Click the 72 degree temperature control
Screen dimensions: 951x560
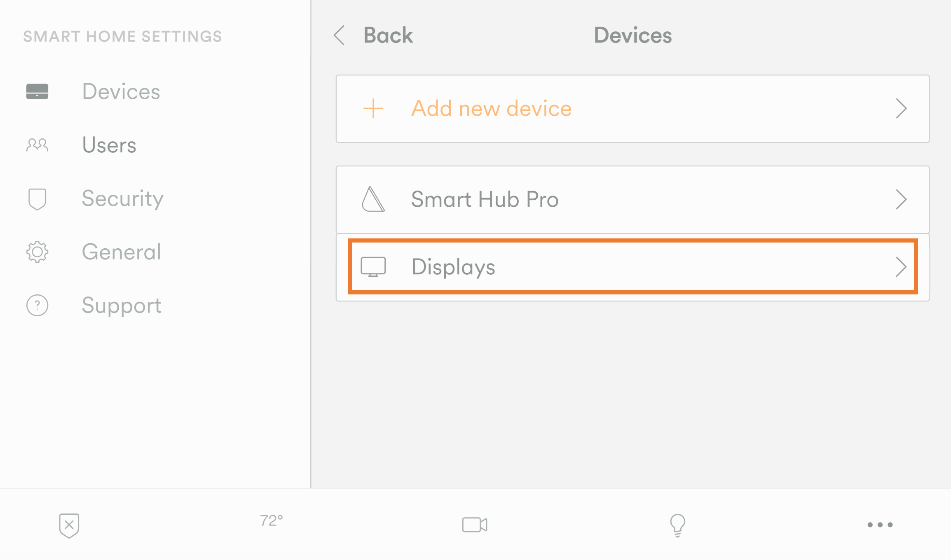tap(271, 521)
